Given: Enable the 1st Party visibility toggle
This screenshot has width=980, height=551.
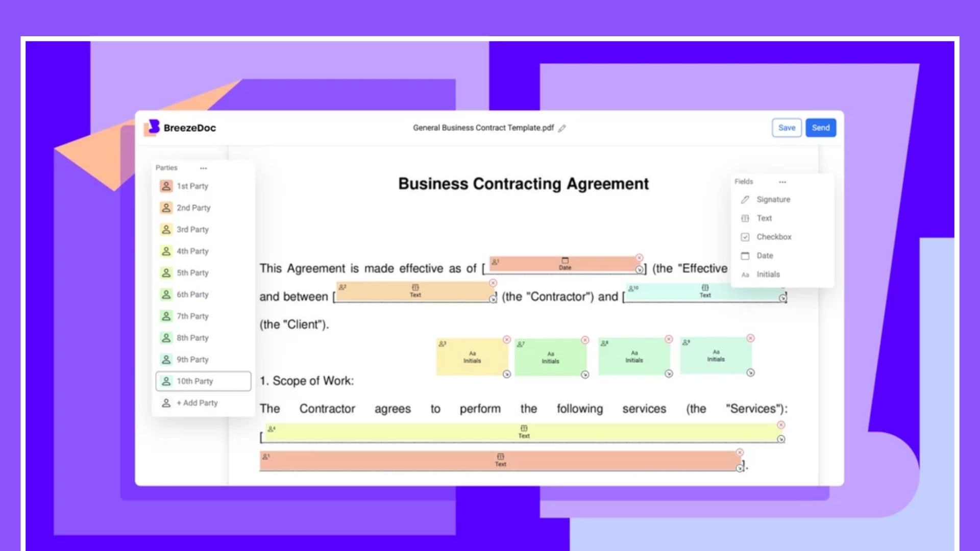Looking at the screenshot, I should click(x=166, y=186).
